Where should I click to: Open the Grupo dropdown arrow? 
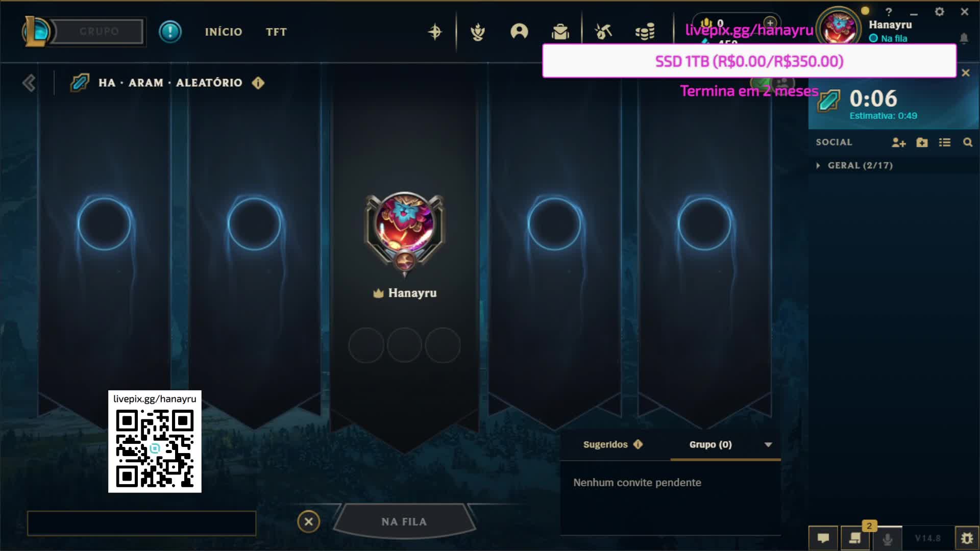(768, 444)
